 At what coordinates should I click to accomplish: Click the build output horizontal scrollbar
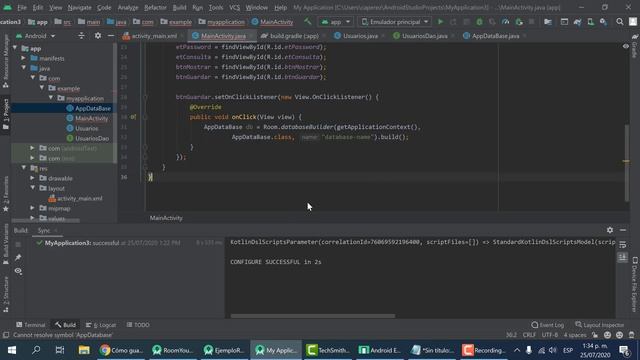tap(313, 316)
